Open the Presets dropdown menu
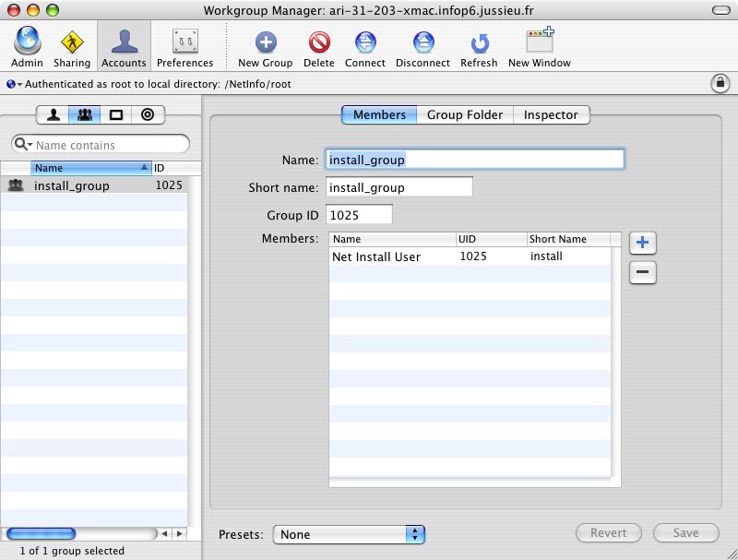 (349, 534)
